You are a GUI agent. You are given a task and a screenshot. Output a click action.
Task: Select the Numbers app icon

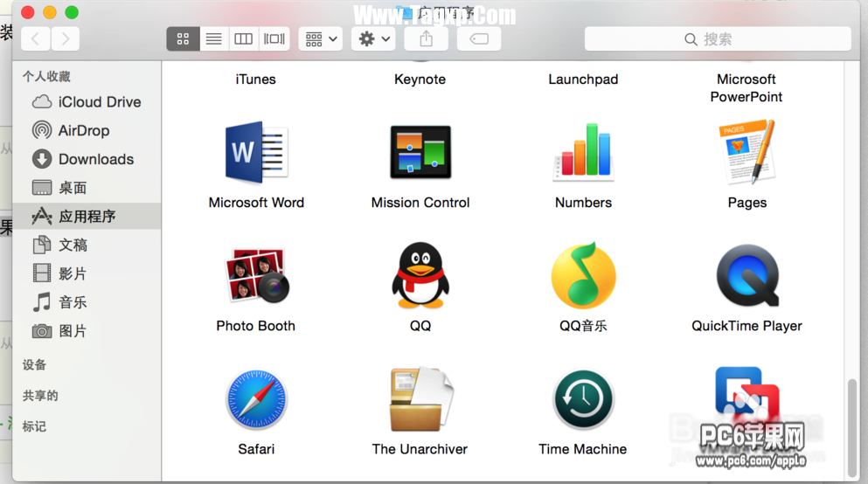(x=583, y=152)
